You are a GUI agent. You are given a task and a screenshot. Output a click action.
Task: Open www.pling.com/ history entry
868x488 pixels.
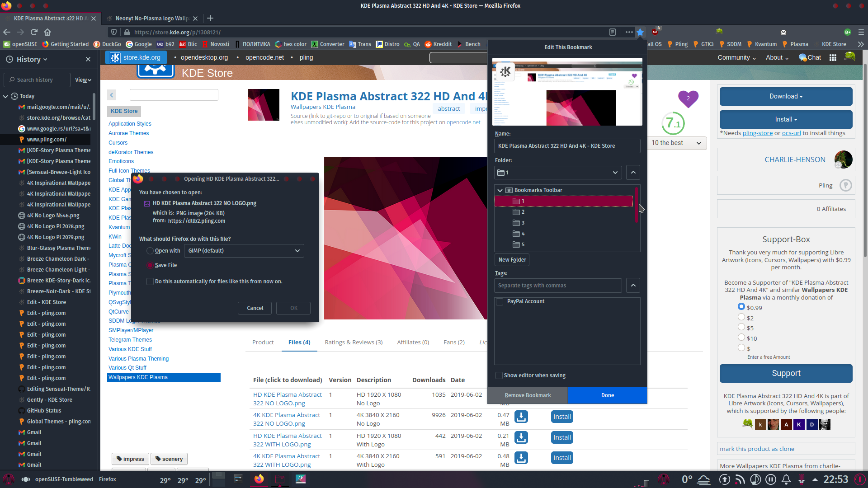click(x=47, y=140)
